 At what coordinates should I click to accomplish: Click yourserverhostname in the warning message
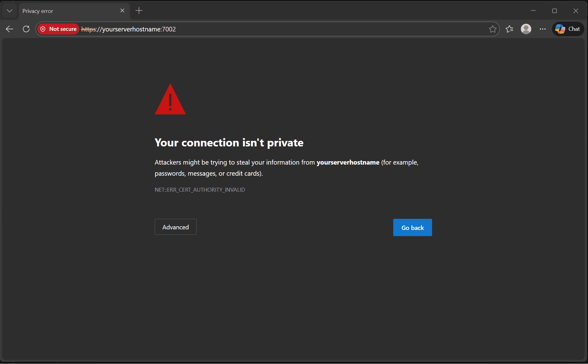[x=348, y=162]
